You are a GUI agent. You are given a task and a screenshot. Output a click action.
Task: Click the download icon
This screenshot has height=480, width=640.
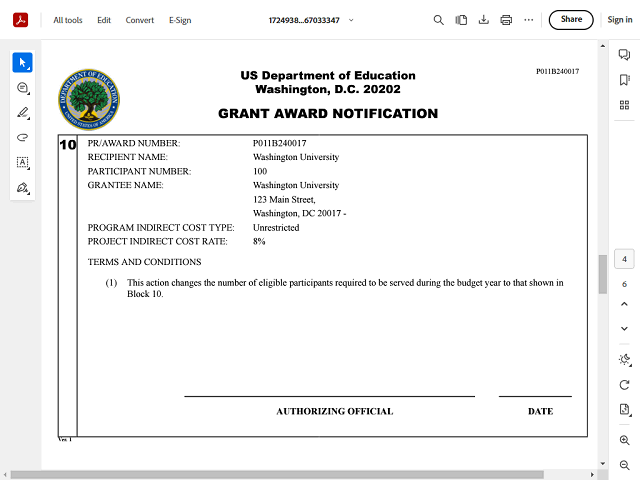point(484,20)
